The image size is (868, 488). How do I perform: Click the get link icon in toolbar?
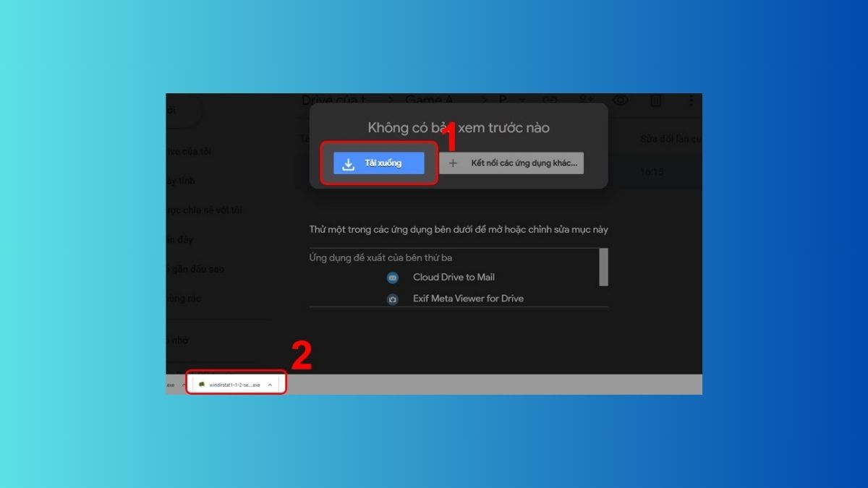click(x=550, y=100)
